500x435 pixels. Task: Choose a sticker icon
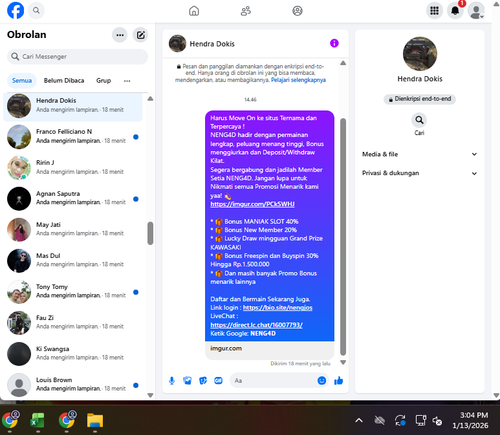click(x=203, y=381)
